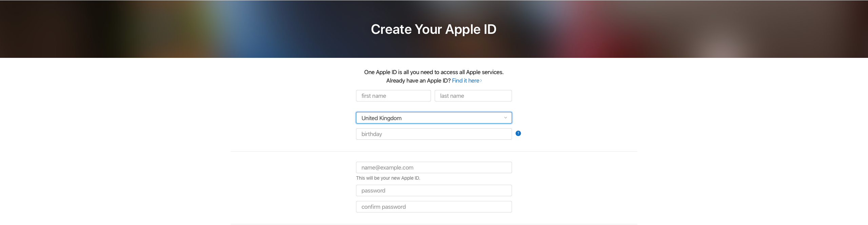Click the small chevron after "Find it here"
868x225 pixels.
[481, 81]
